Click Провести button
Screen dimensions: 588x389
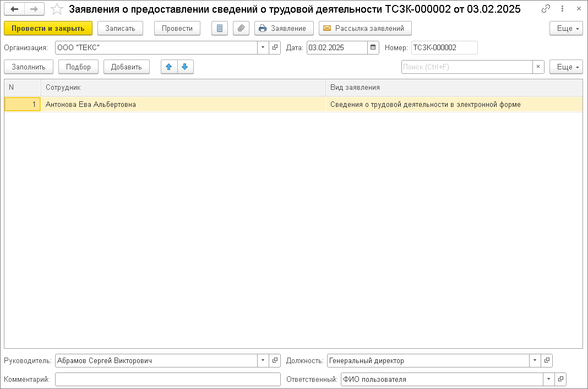pyautogui.click(x=177, y=28)
